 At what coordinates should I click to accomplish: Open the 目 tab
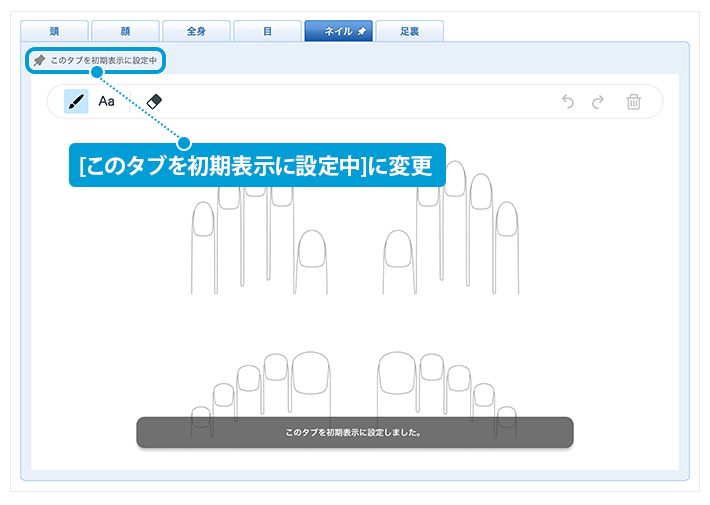click(x=267, y=32)
